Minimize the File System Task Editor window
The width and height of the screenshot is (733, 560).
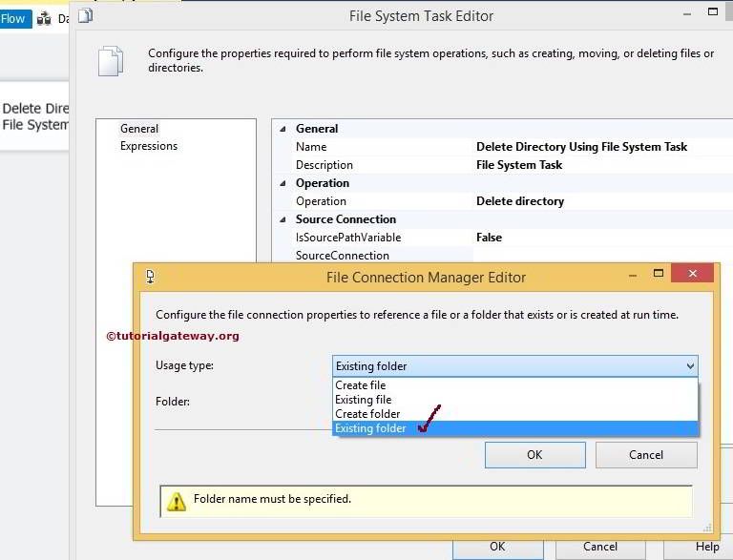point(687,14)
